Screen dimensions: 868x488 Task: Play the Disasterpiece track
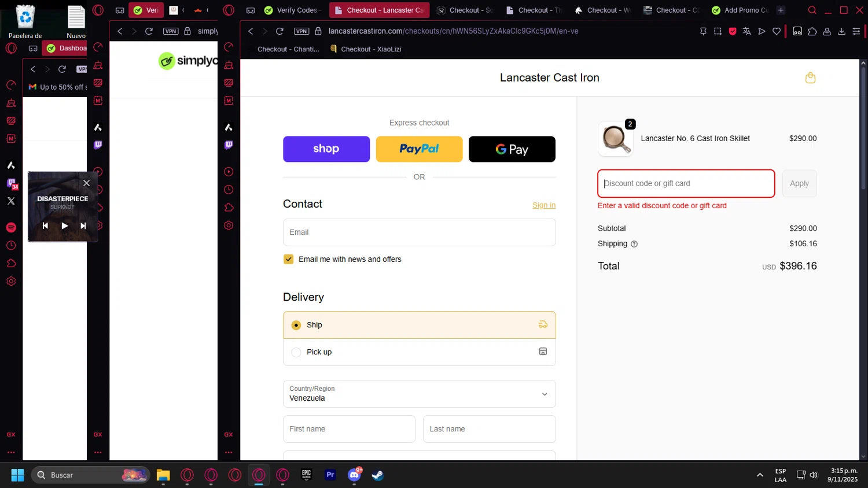pyautogui.click(x=64, y=225)
